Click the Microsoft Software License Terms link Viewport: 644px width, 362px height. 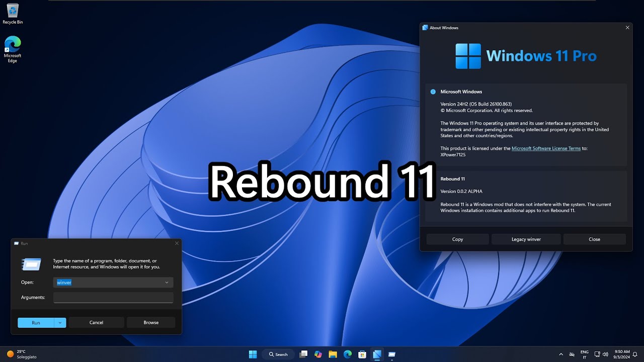click(x=546, y=148)
